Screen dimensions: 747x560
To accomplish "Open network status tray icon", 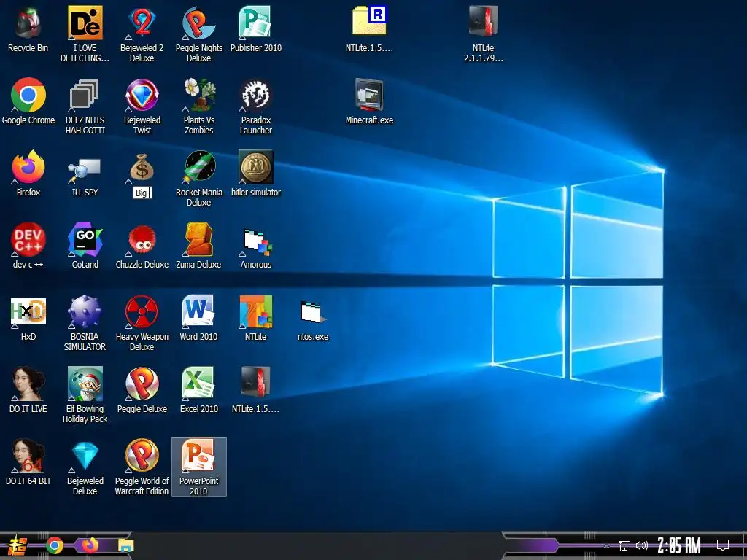I will (624, 545).
